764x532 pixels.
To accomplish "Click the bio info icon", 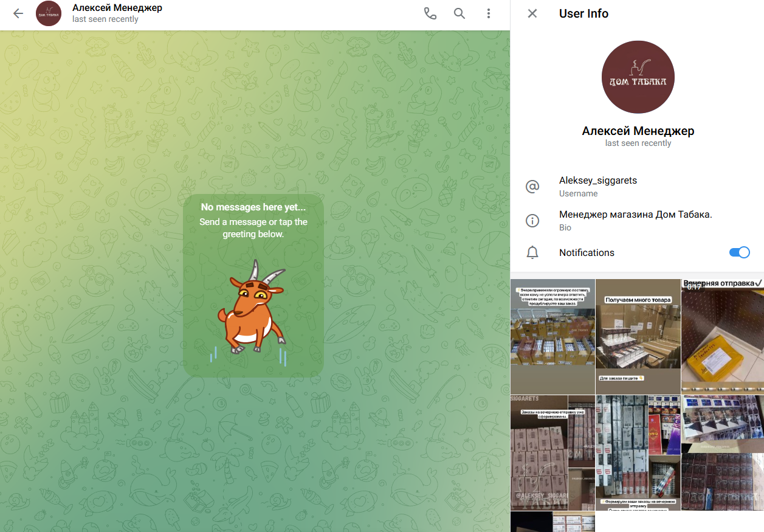I will (x=532, y=221).
